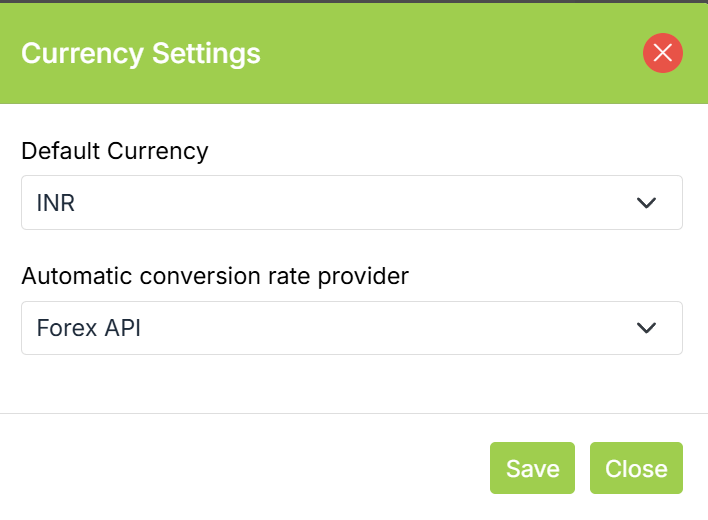Expand the Automatic conversion rate provider dropdown
Image resolution: width=708 pixels, height=520 pixels.
[x=351, y=328]
